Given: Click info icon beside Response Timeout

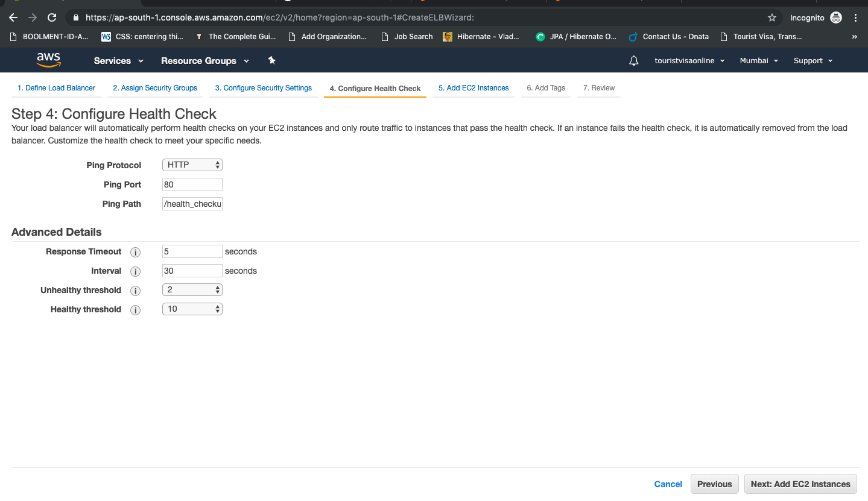Looking at the screenshot, I should (x=135, y=252).
